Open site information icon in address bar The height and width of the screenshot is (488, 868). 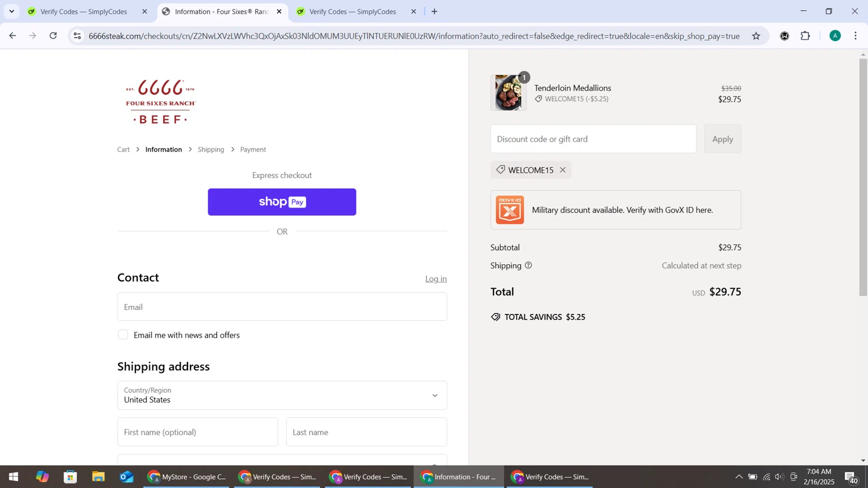pos(78,36)
